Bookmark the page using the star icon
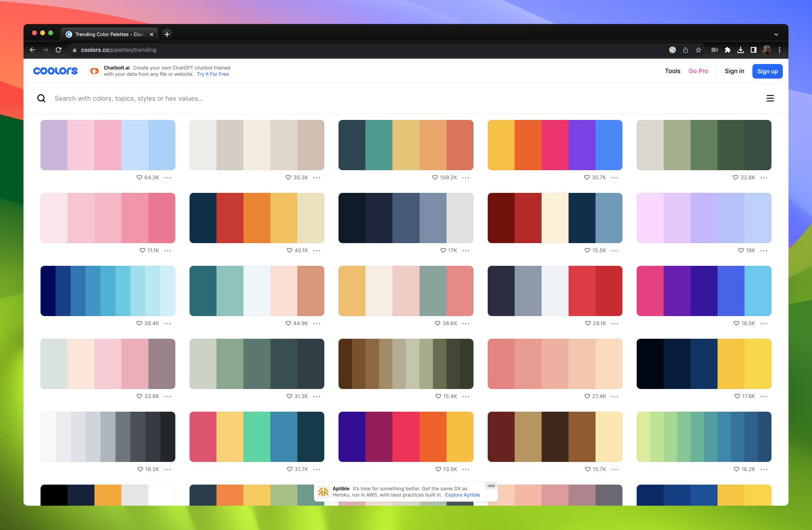 pyautogui.click(x=698, y=50)
